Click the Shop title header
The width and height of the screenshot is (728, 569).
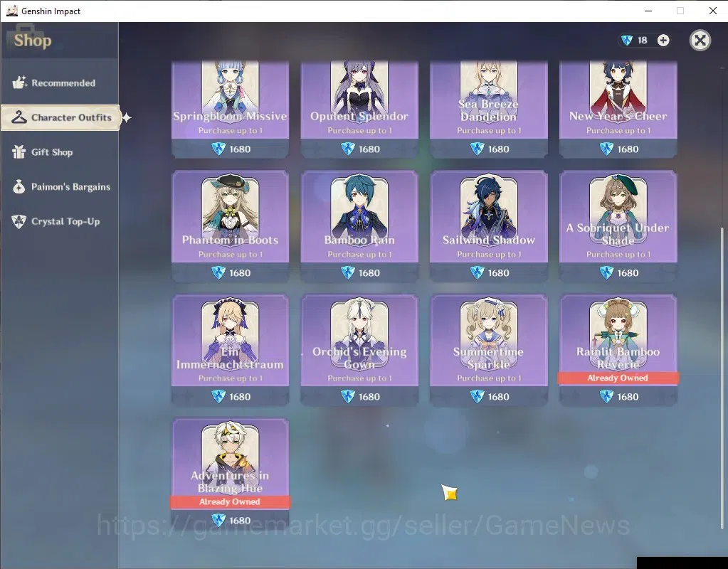coord(33,41)
